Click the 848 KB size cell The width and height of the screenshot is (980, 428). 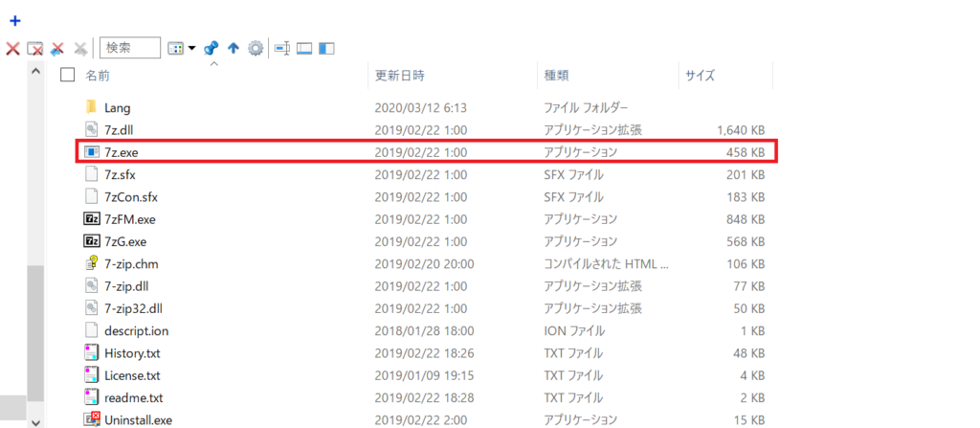[746, 219]
